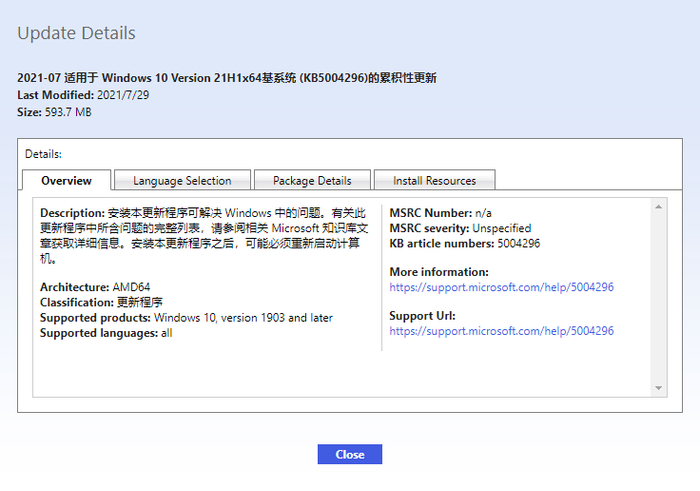Click the scrollbar up arrow
This screenshot has width=700, height=491.
click(x=658, y=207)
